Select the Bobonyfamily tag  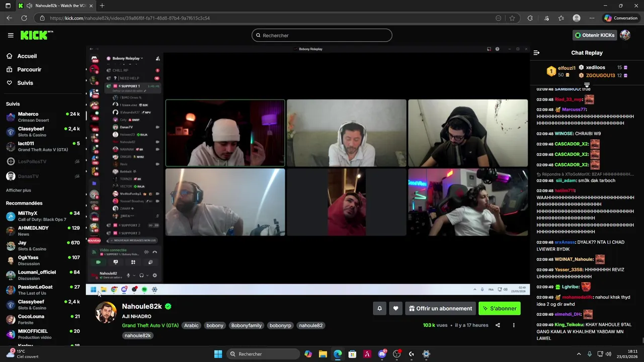(247, 326)
